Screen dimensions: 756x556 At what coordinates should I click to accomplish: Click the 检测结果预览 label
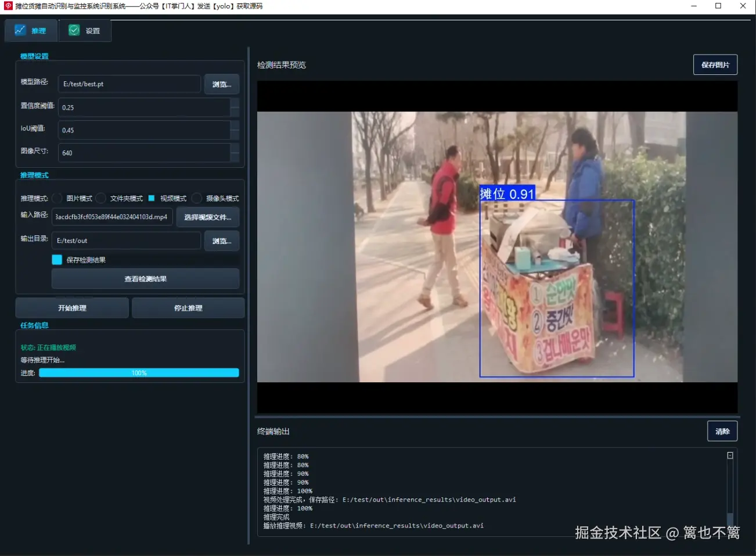point(282,65)
